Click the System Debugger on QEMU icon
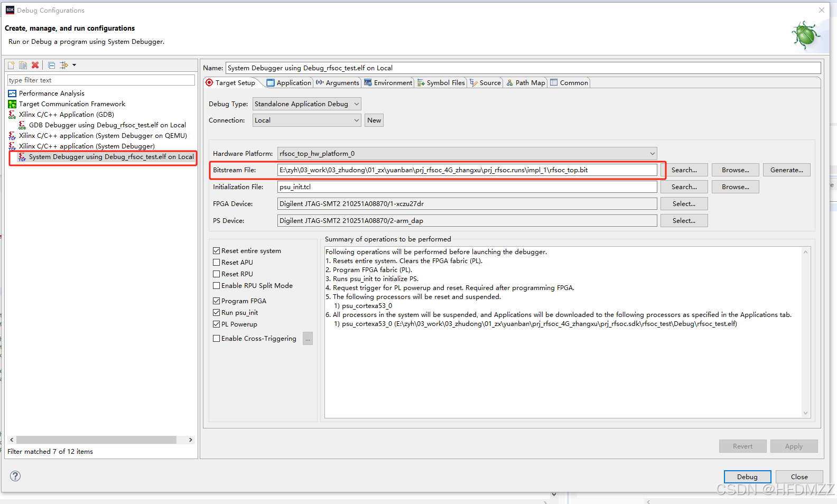Image resolution: width=837 pixels, height=504 pixels. [x=12, y=136]
